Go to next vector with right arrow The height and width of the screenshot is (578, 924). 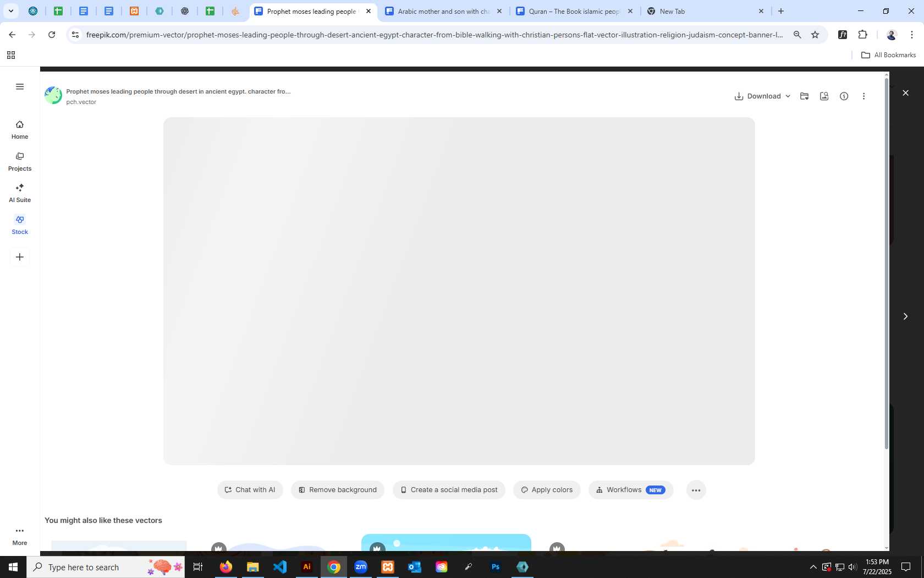(x=905, y=317)
